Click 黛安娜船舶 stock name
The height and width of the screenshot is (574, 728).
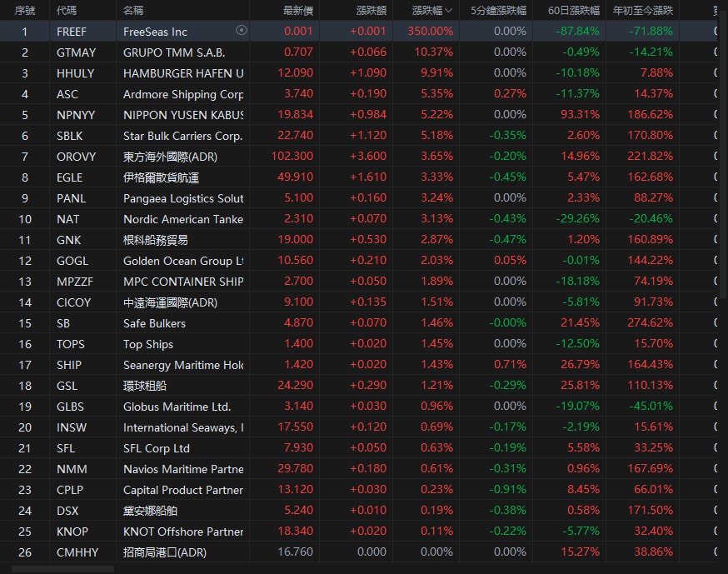coord(151,511)
